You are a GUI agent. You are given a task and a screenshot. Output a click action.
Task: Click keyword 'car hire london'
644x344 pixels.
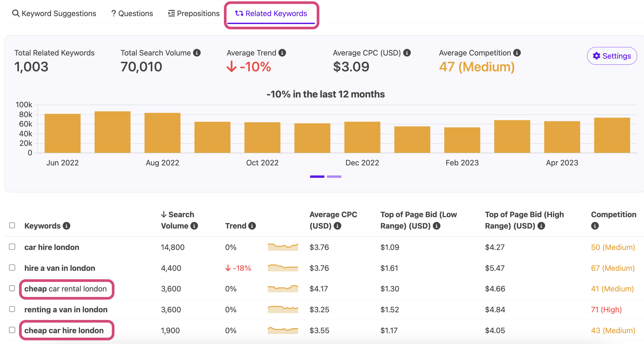52,247
